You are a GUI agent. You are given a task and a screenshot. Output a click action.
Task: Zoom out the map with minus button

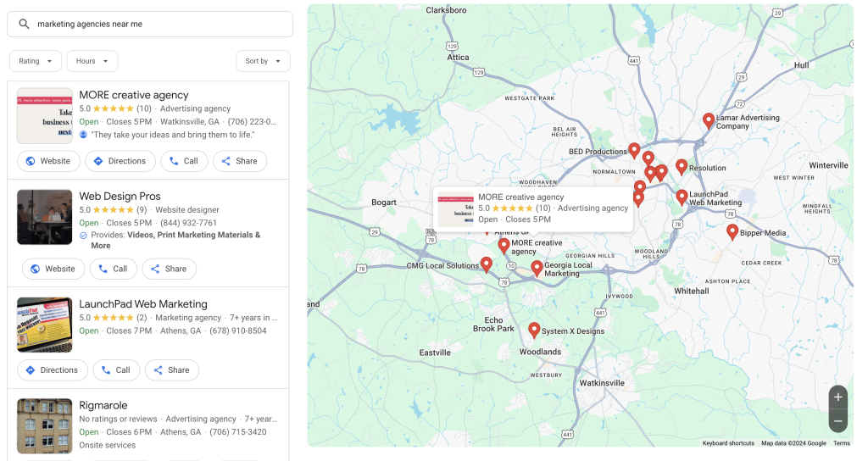(838, 421)
